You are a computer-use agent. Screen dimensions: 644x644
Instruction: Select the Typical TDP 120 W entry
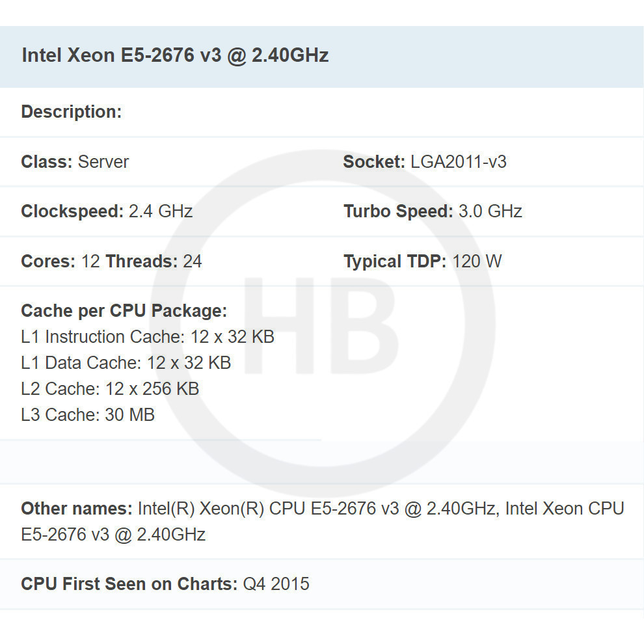(423, 262)
